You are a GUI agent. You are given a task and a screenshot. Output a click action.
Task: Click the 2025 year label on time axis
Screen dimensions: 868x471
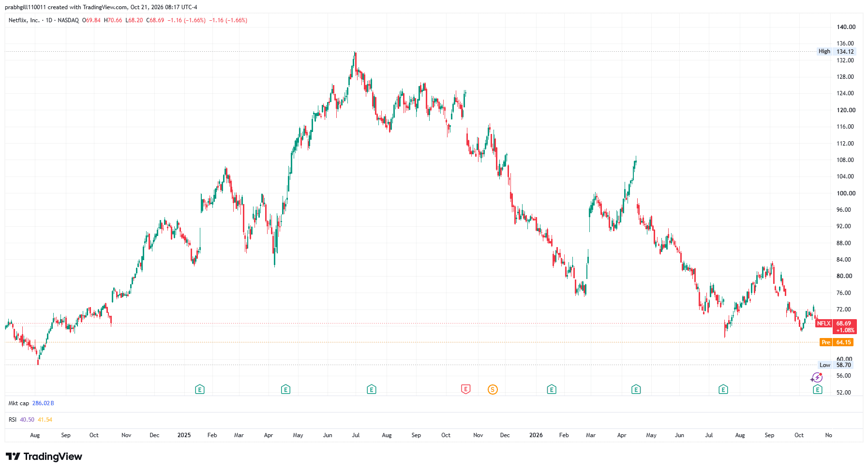pyautogui.click(x=184, y=435)
